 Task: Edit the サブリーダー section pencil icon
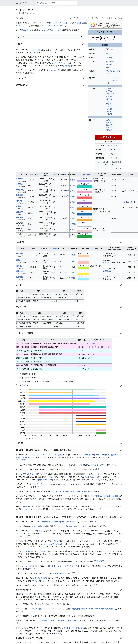tap(121, 307)
